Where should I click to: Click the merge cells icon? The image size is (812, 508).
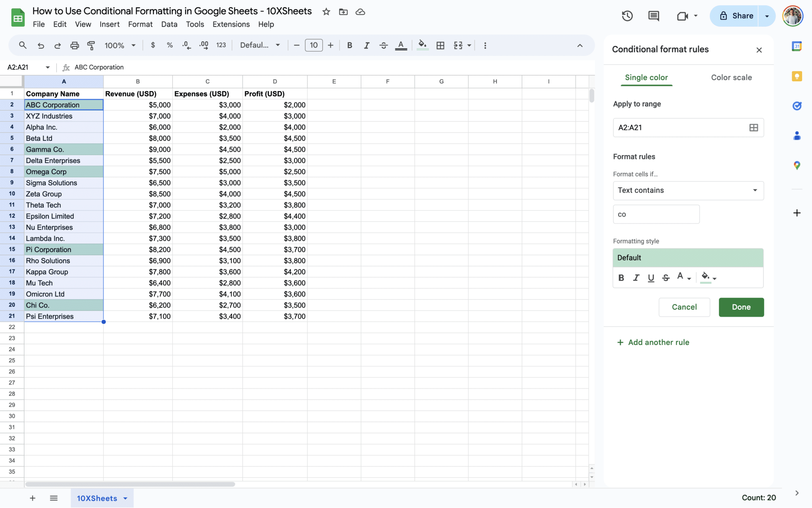[458, 45]
